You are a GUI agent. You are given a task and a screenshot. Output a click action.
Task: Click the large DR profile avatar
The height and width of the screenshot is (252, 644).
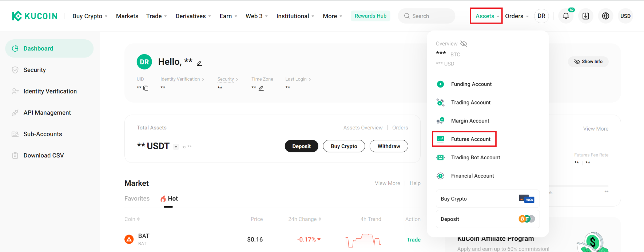pyautogui.click(x=144, y=62)
